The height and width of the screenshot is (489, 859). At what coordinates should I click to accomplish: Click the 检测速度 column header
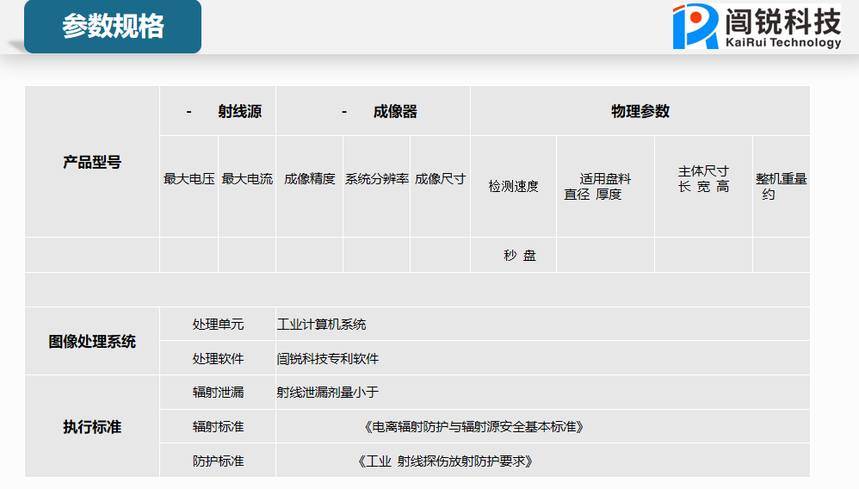pyautogui.click(x=513, y=187)
